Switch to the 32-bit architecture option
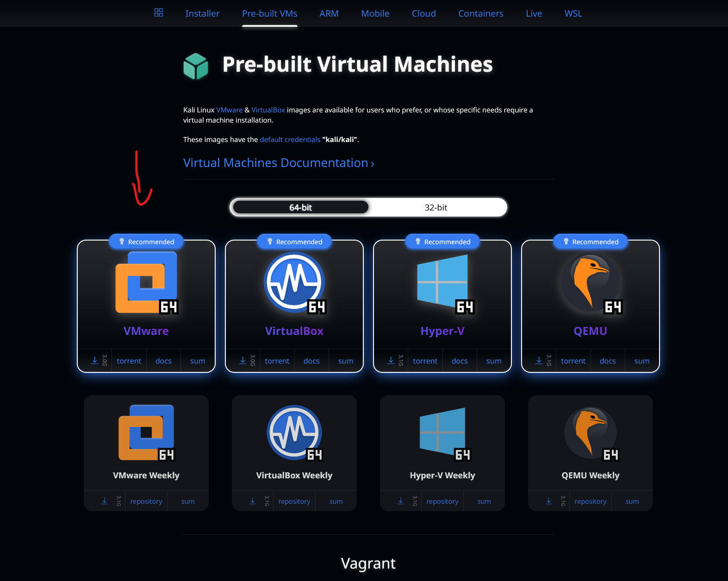Image resolution: width=728 pixels, height=581 pixels. (x=436, y=207)
